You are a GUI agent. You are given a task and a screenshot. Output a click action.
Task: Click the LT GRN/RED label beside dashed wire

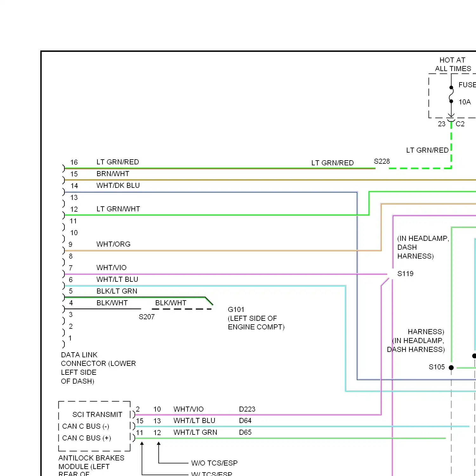pyautogui.click(x=427, y=150)
